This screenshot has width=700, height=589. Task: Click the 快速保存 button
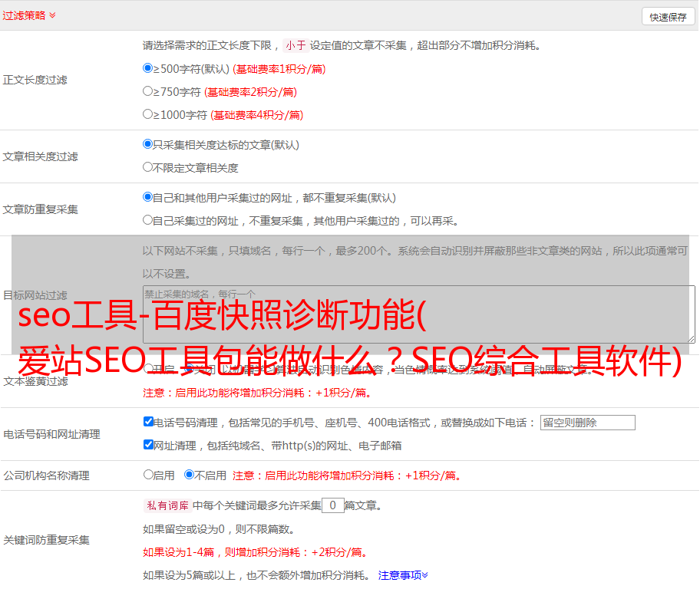pos(668,17)
